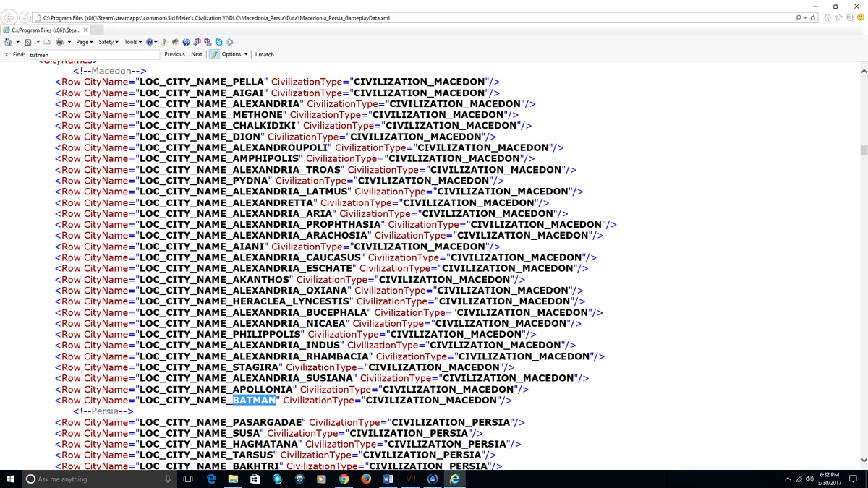
Task: Close the Find bar with X
Action: point(7,54)
